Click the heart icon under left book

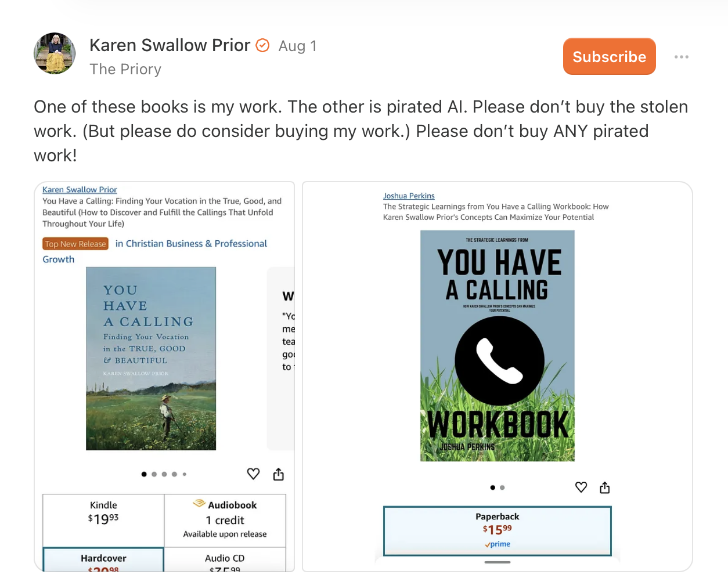253,474
